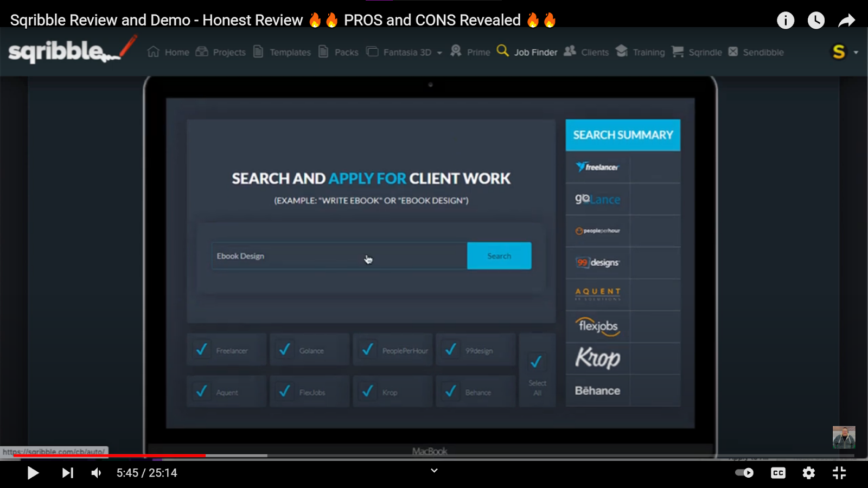Open the S user account dropdown
The width and height of the screenshot is (868, 488).
(845, 52)
